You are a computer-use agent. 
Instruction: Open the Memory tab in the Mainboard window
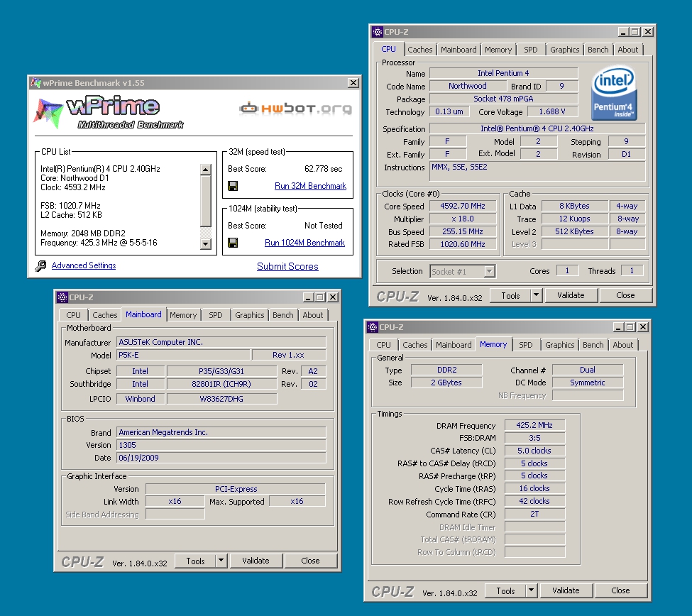point(183,315)
